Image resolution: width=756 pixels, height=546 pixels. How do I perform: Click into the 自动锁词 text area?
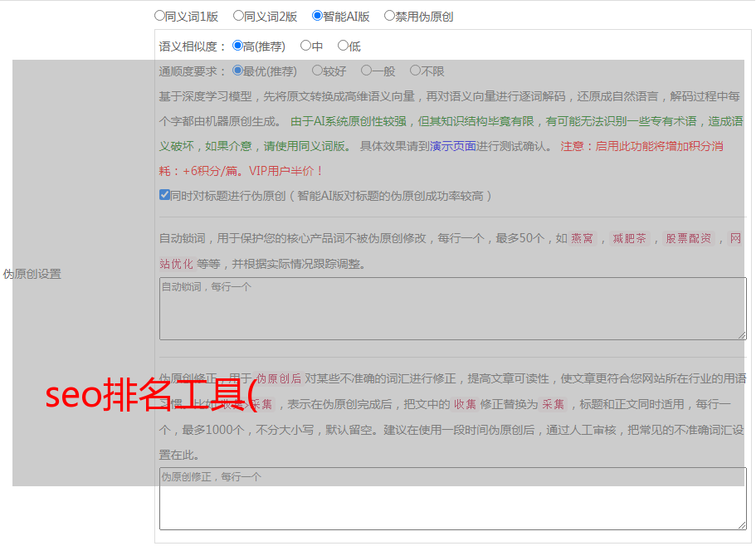pyautogui.click(x=452, y=309)
